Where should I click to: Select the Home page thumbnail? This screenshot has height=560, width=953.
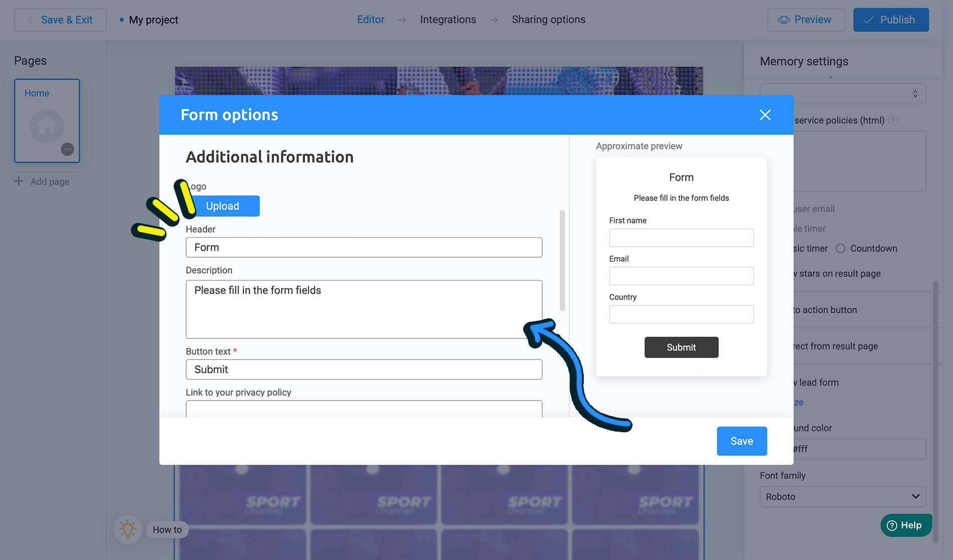47,121
